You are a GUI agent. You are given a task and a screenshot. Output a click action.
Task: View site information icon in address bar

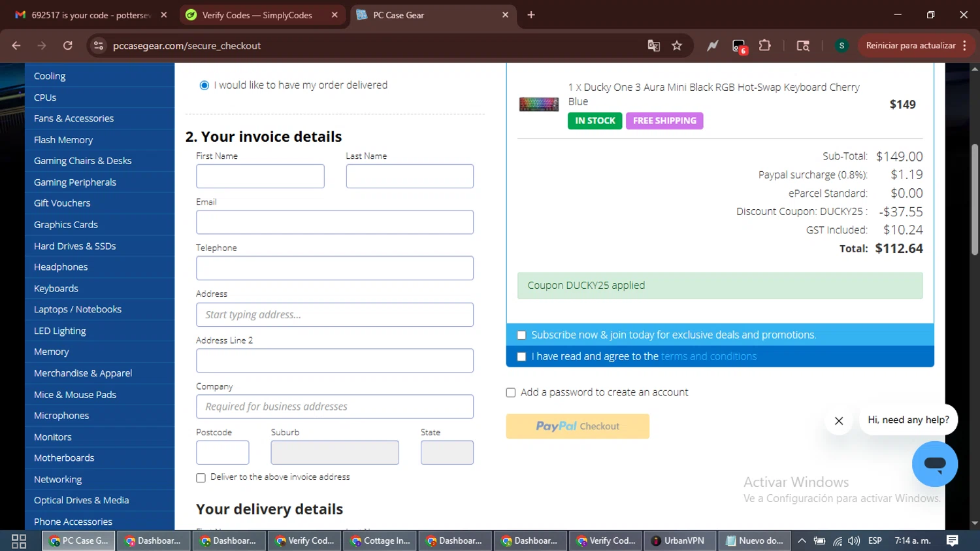pyautogui.click(x=99, y=46)
